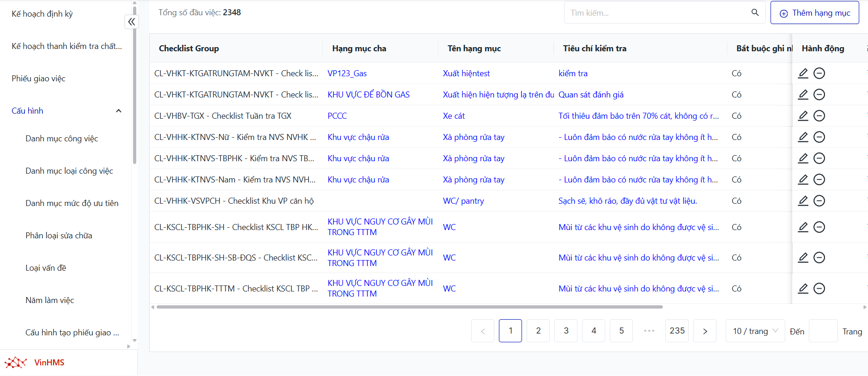Edit the VP123_Gas row with pencil icon
868x376 pixels.
click(803, 73)
